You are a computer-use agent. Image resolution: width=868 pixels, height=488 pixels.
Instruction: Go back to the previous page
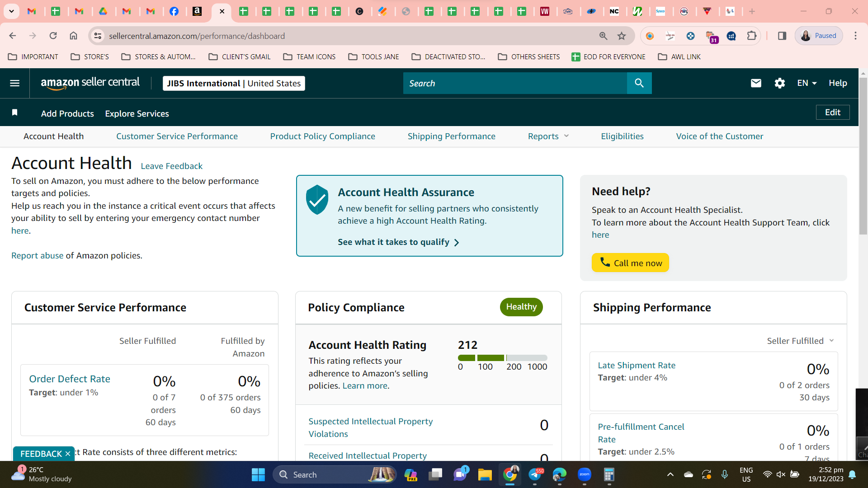[x=13, y=36]
